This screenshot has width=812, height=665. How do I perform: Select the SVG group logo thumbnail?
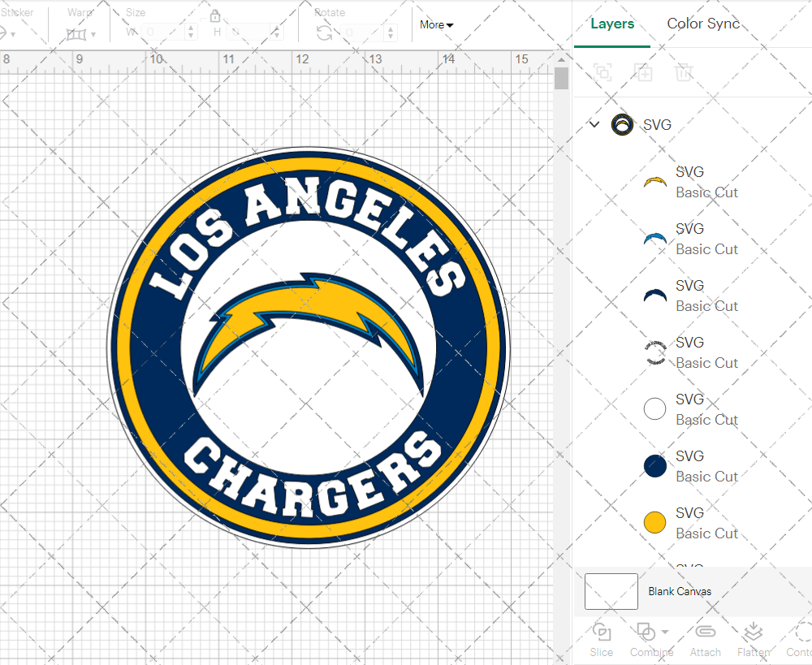point(622,125)
